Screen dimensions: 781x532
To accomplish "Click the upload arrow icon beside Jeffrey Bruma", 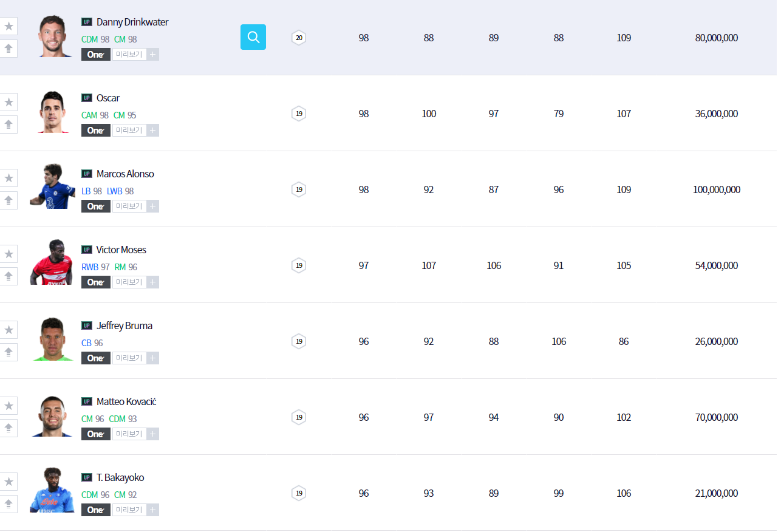I will point(9,352).
